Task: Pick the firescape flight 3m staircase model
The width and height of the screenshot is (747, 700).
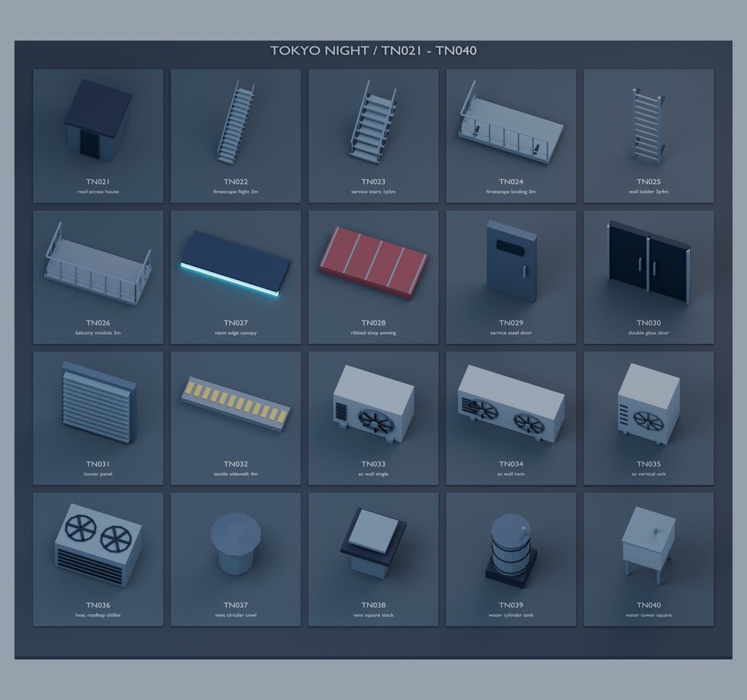Action: tap(236, 122)
